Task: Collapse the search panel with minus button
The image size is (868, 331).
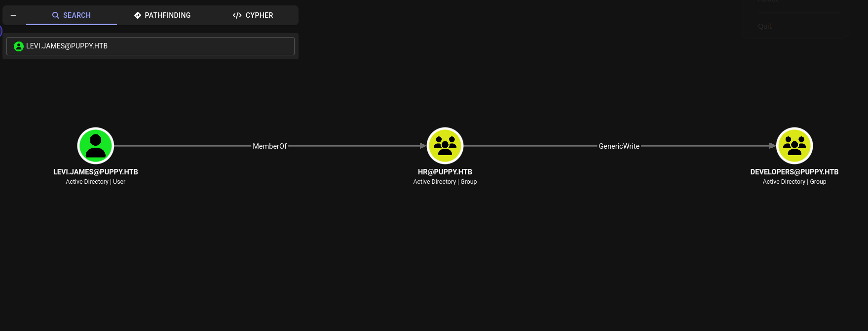Action: 13,15
